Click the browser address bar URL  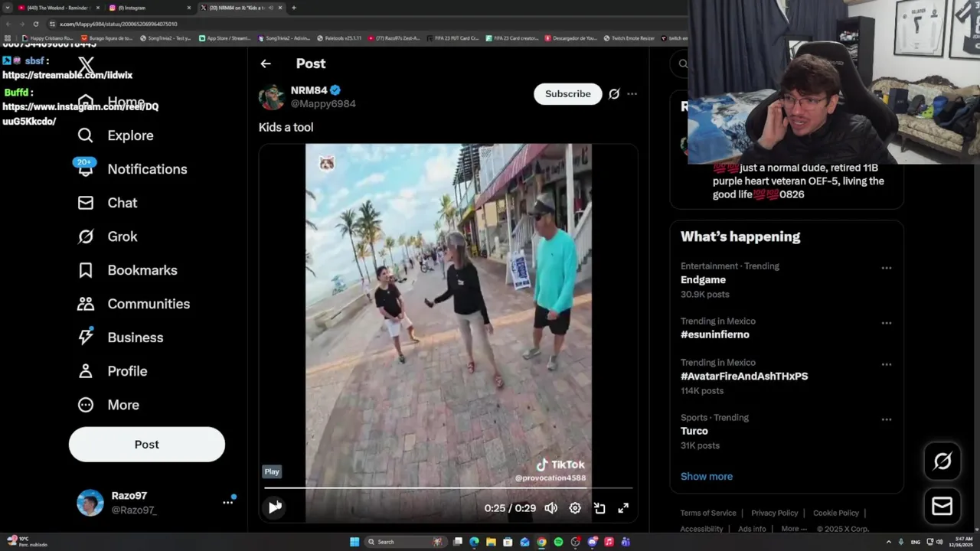(119, 24)
